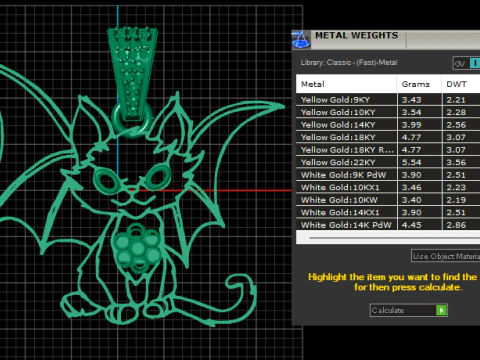This screenshot has width=480, height=360.
Task: Click the Grams column header
Action: pyautogui.click(x=419, y=84)
